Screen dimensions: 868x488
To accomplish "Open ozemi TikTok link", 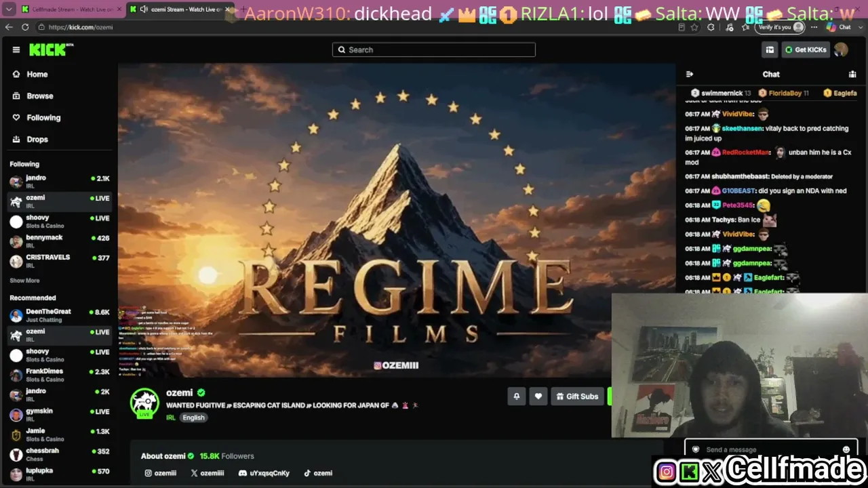I will 318,473.
